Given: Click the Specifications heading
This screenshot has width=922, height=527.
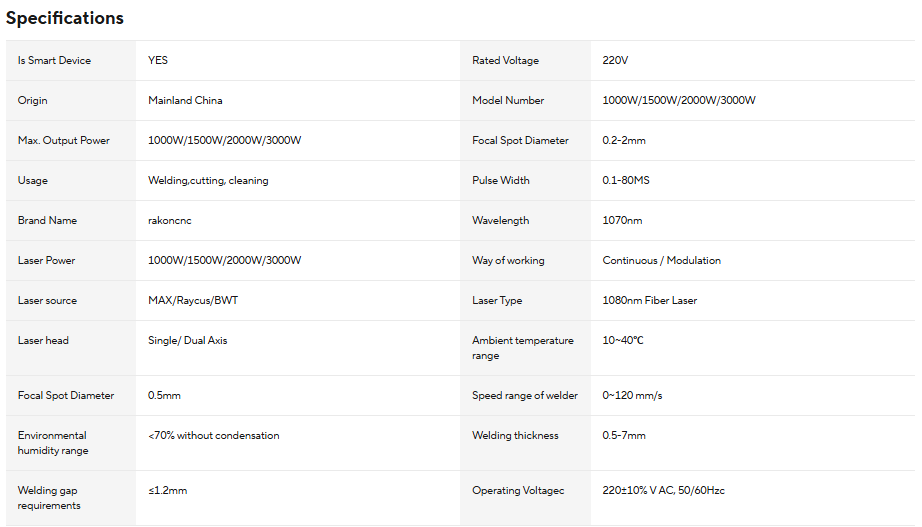Looking at the screenshot, I should [x=65, y=18].
